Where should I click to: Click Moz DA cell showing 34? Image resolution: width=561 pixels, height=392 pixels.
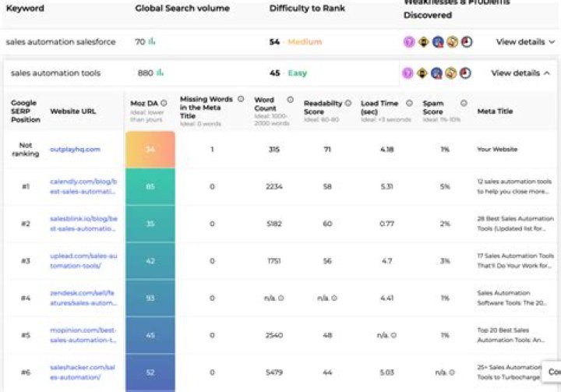click(x=150, y=150)
